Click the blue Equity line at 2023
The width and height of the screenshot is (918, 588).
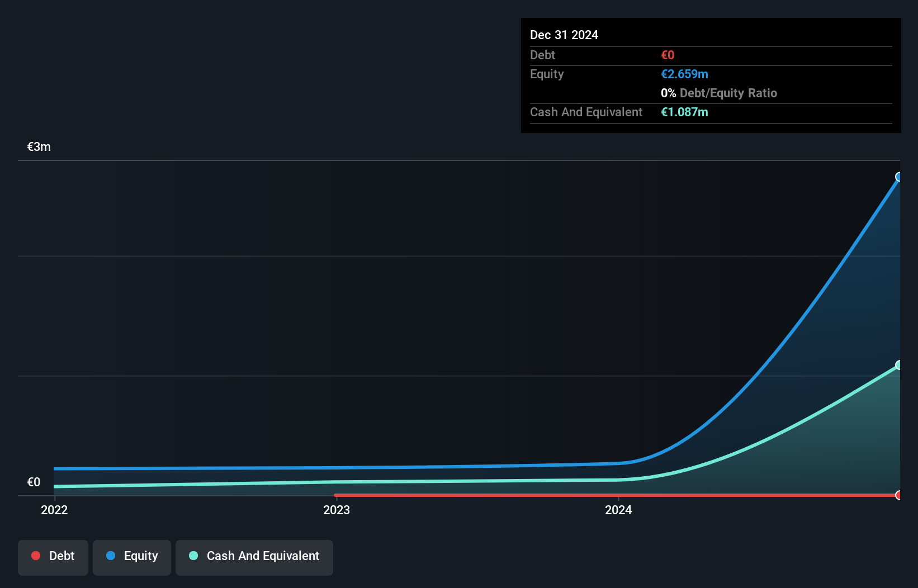tap(337, 468)
